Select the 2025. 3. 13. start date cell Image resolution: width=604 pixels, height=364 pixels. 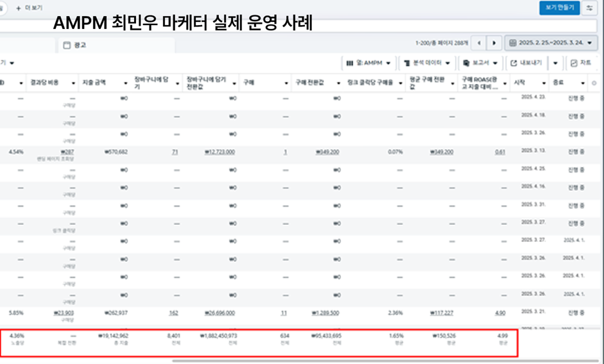click(x=533, y=151)
